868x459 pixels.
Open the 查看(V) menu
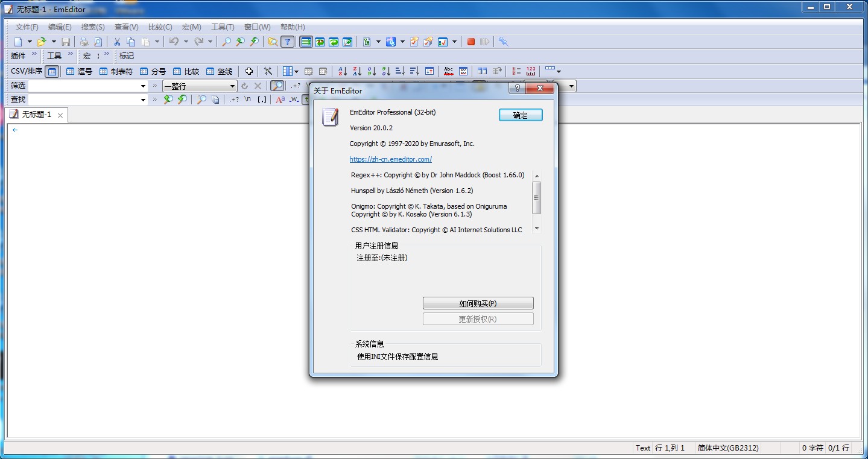coord(127,27)
